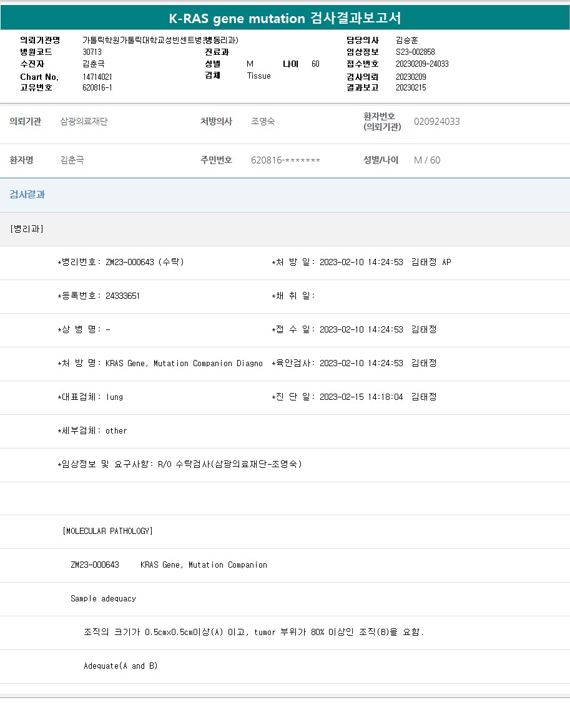This screenshot has height=728, width=570.
Task: Click the 검사결과 section header
Action: tap(27, 195)
